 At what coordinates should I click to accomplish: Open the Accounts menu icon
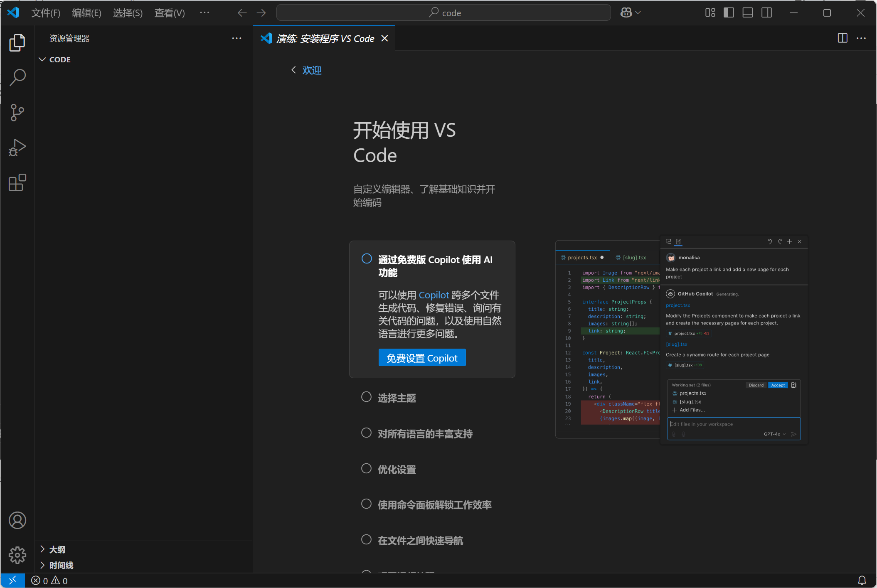pyautogui.click(x=17, y=520)
